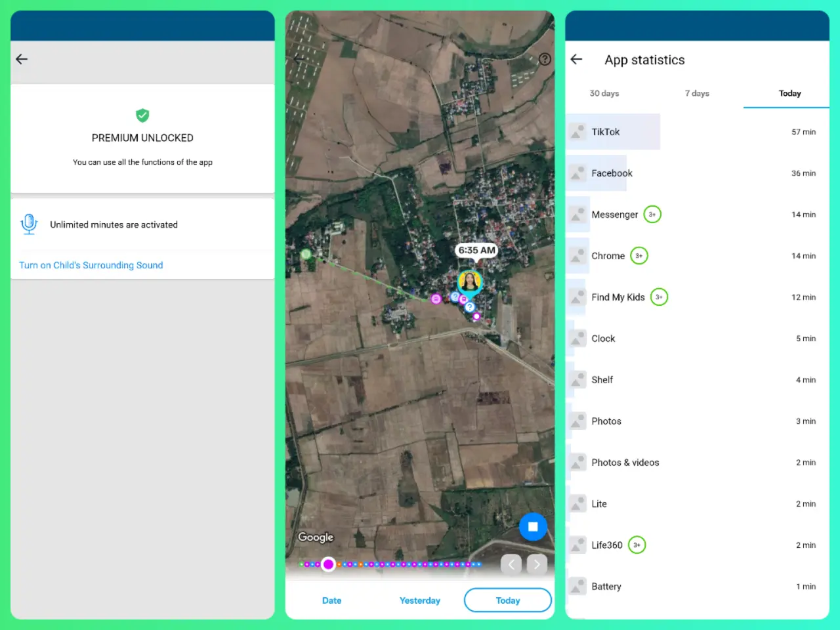Open the TikTok usage entry
This screenshot has width=840, height=630.
pyautogui.click(x=697, y=132)
